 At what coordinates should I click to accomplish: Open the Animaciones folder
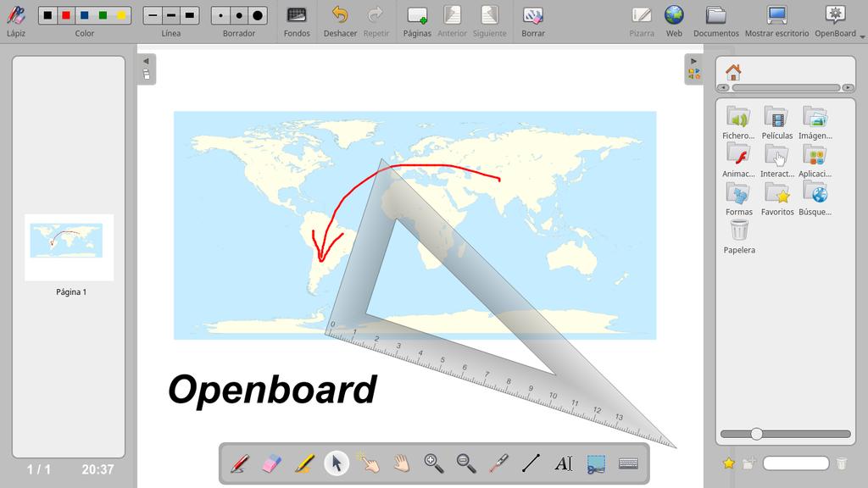click(x=738, y=160)
